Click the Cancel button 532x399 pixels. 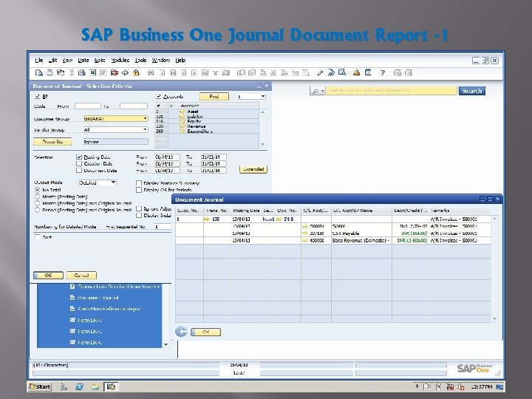tap(81, 275)
